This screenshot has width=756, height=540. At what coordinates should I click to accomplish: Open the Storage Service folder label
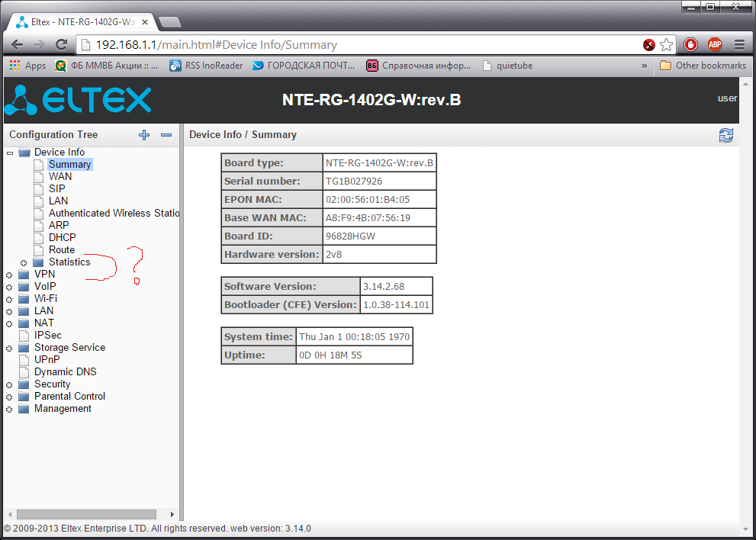[69, 348]
